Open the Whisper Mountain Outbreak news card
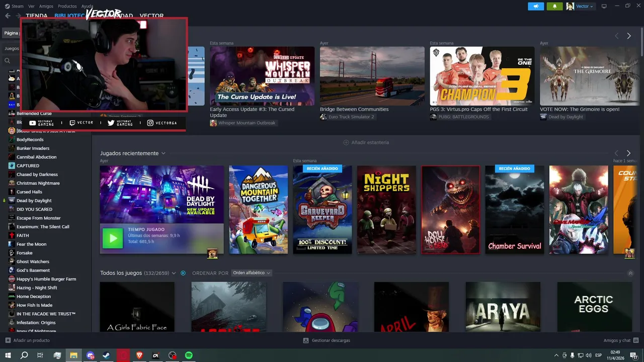The image size is (644, 362). tap(262, 76)
